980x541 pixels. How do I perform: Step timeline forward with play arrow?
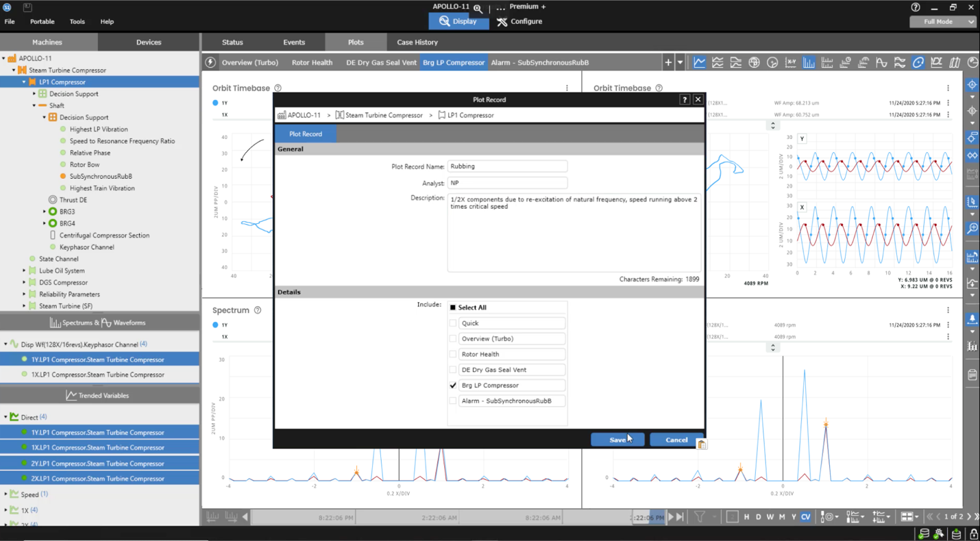pyautogui.click(x=671, y=517)
